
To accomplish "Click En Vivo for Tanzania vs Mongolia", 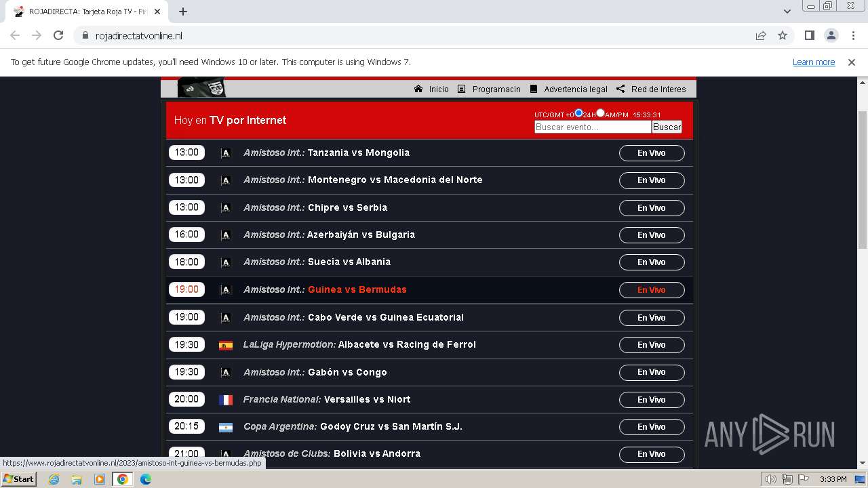I will 652,153.
